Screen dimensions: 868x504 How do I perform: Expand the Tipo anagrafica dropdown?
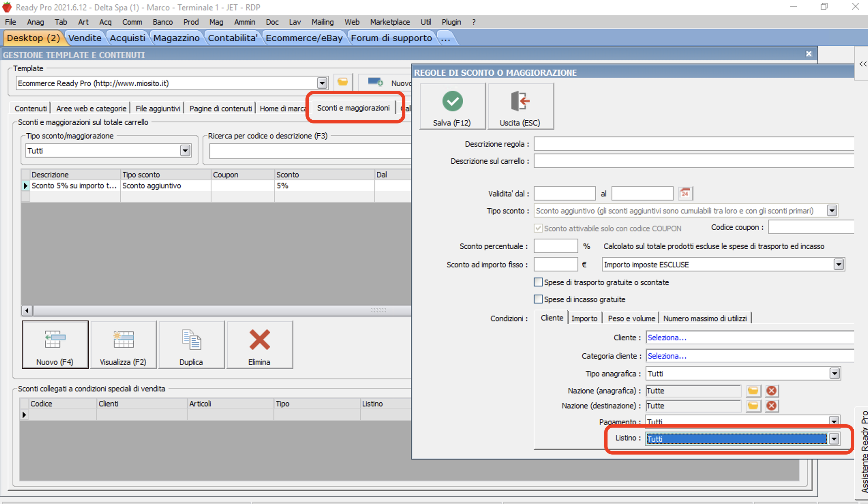[835, 373]
